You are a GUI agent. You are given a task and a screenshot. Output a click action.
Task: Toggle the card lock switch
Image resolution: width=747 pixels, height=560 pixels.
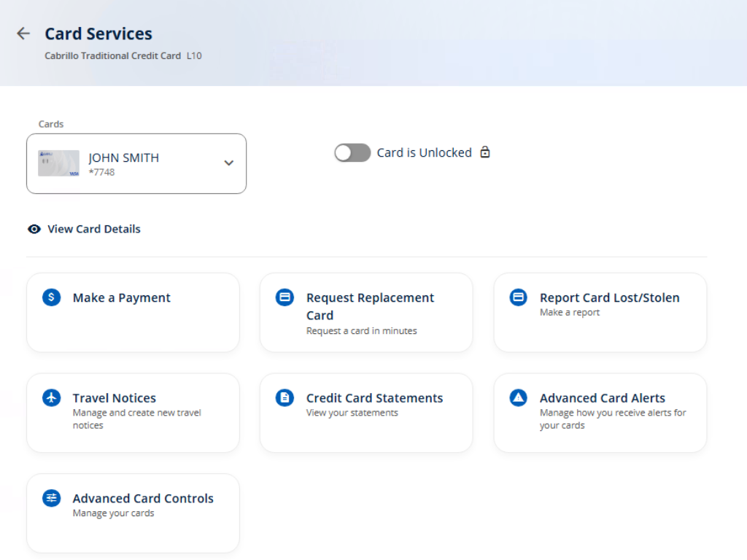click(x=352, y=152)
